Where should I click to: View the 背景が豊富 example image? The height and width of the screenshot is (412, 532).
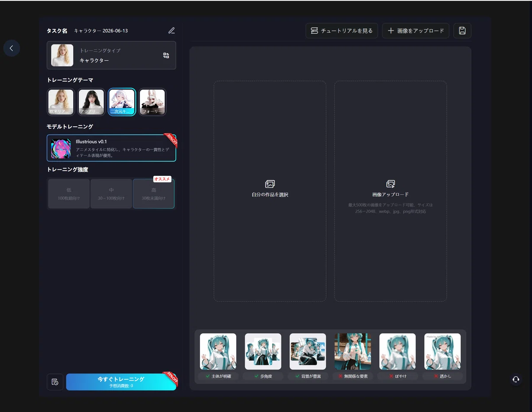click(308, 352)
